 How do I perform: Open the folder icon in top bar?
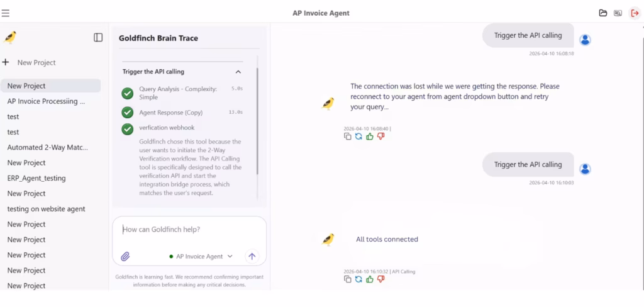tap(603, 13)
